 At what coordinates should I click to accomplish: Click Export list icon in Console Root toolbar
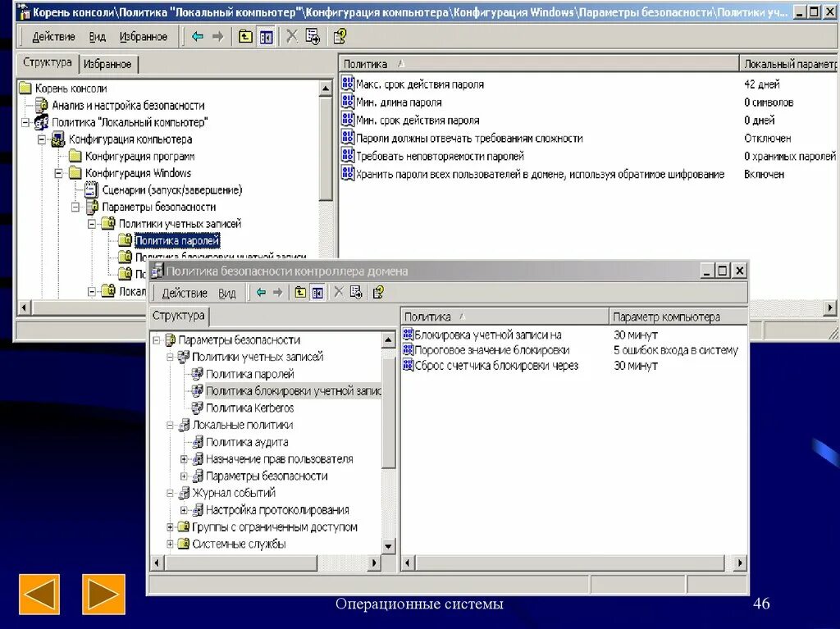(313, 36)
